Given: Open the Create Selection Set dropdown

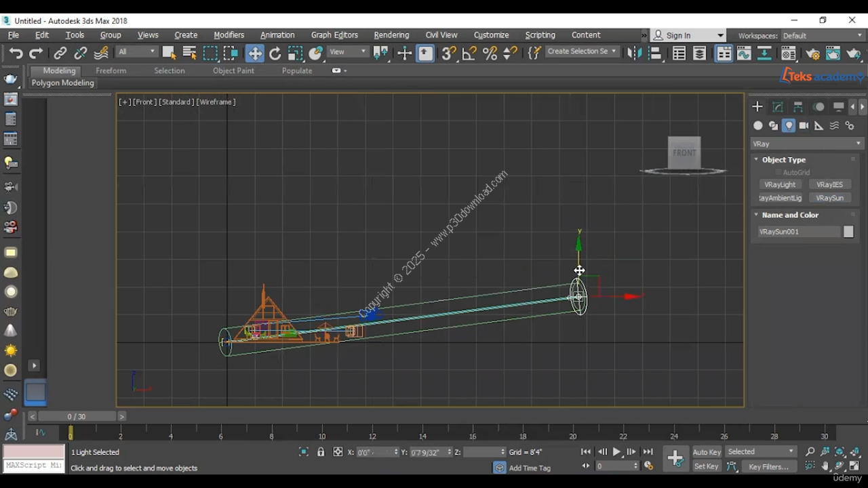Looking at the screenshot, I should 581,52.
